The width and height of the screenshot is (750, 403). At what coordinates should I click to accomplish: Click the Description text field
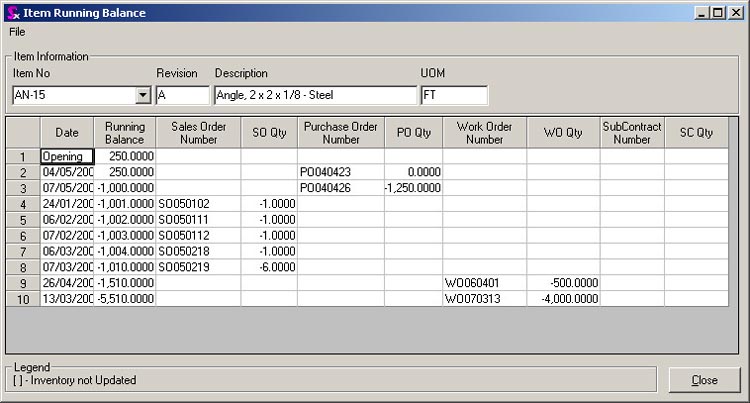(x=315, y=96)
